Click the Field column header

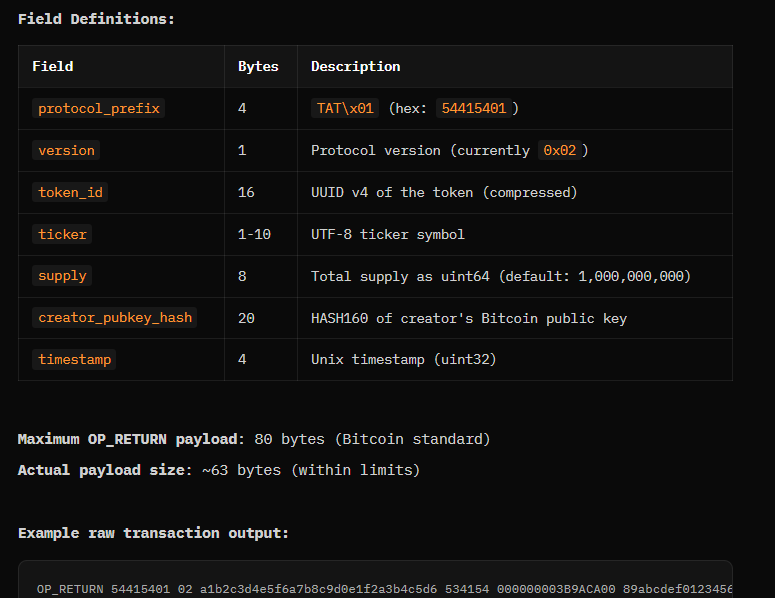[x=52, y=66]
